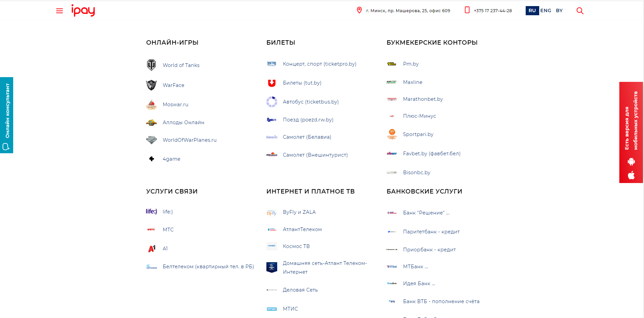Click the ticketpro.by logo icon
644x318 pixels.
coord(272,64)
